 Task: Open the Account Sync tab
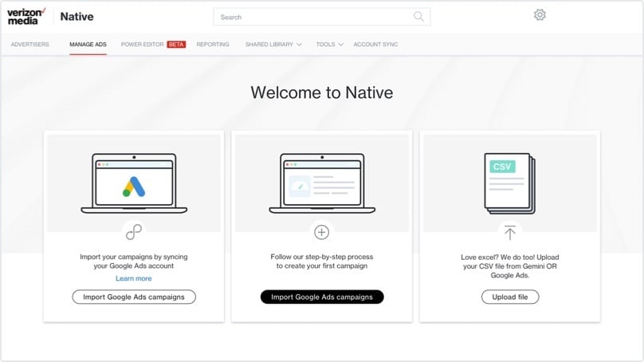(376, 45)
